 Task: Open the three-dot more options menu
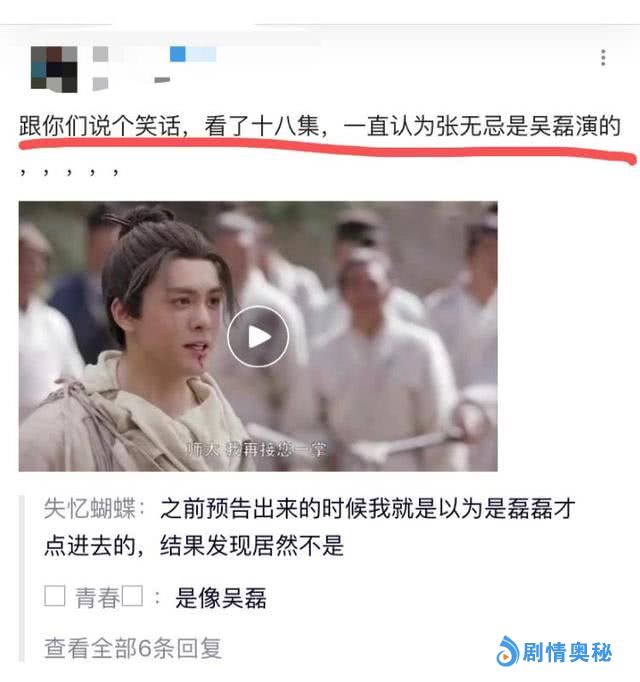tap(603, 57)
